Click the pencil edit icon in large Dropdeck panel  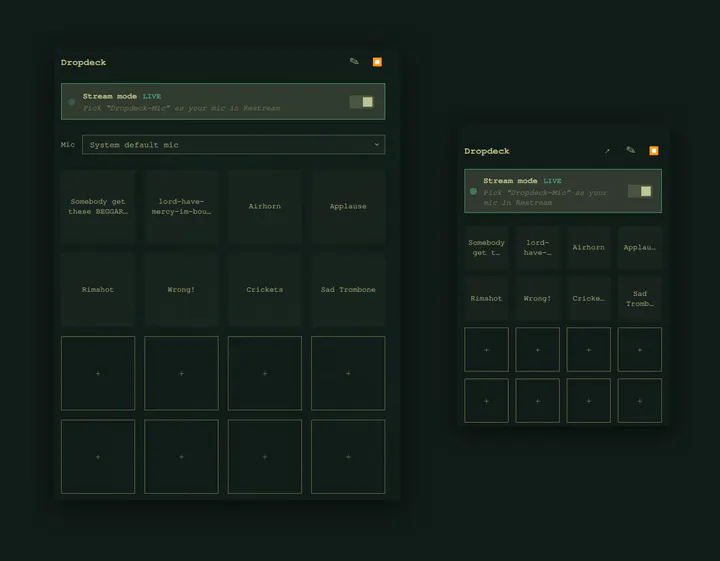point(354,62)
